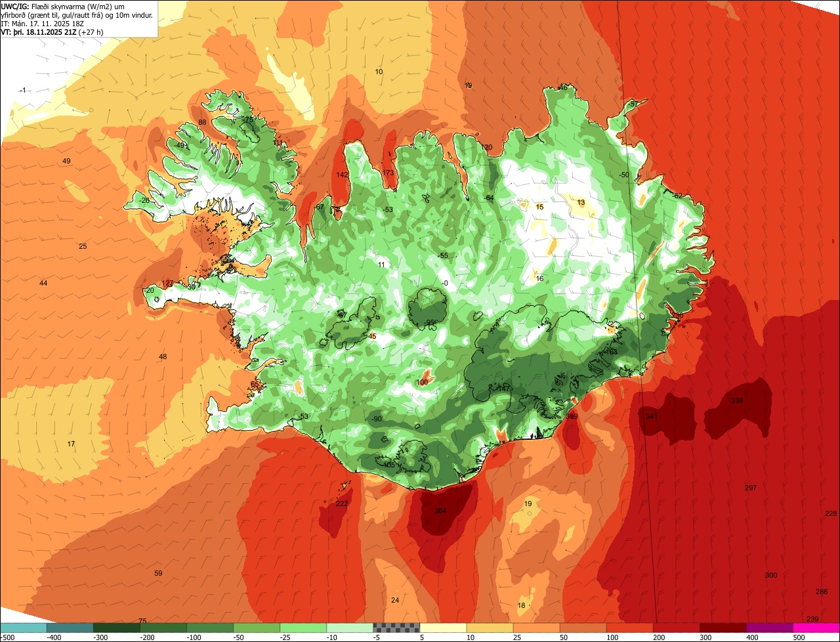
Task: Click the 142 value in the northern fjord
Action: [x=342, y=175]
